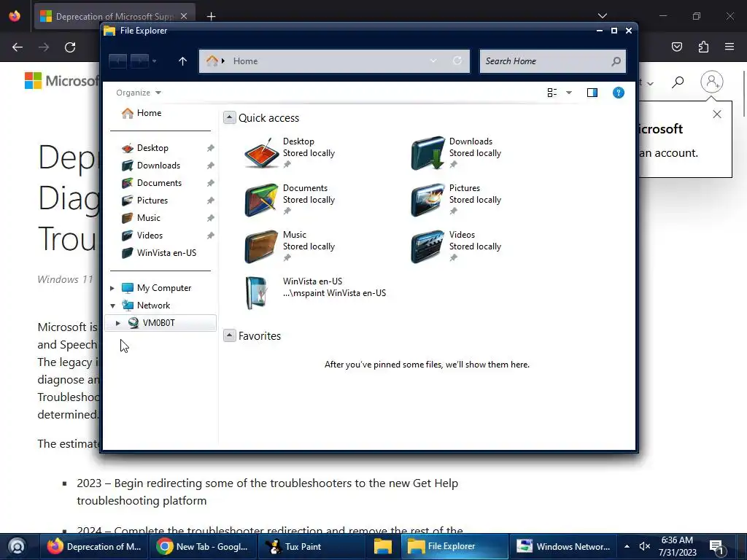Screen dimensions: 747x560
Task: Click the pin icon next to sidebar Downloads
Action: (x=210, y=166)
